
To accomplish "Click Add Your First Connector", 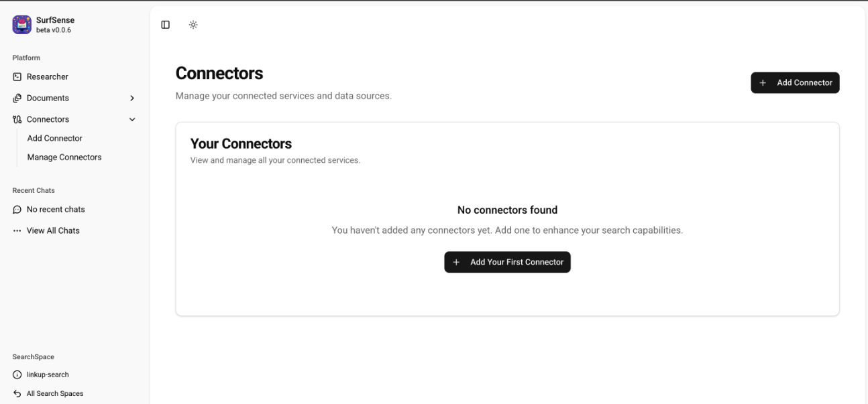I will 508,262.
